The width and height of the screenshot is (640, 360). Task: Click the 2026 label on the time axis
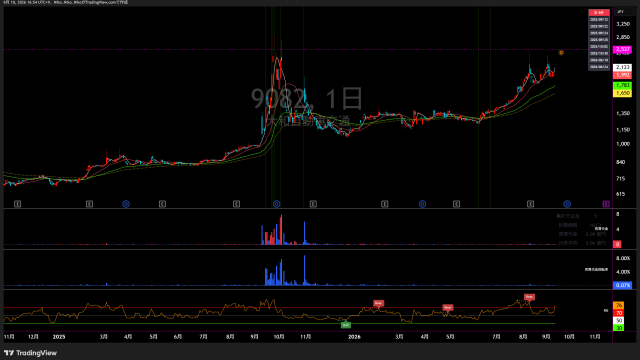(354, 337)
